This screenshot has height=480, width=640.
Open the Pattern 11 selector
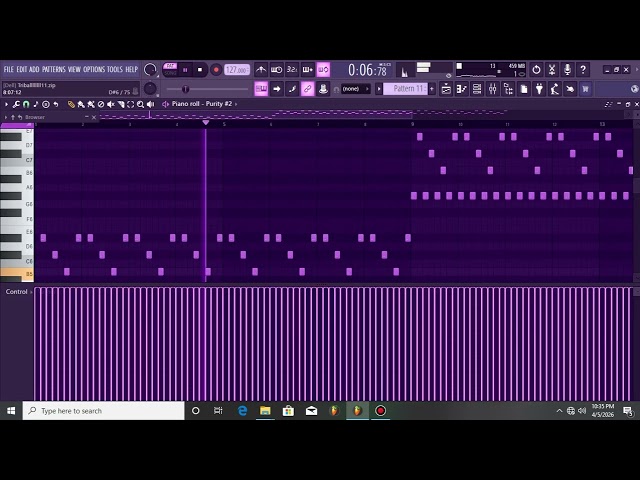(x=405, y=89)
